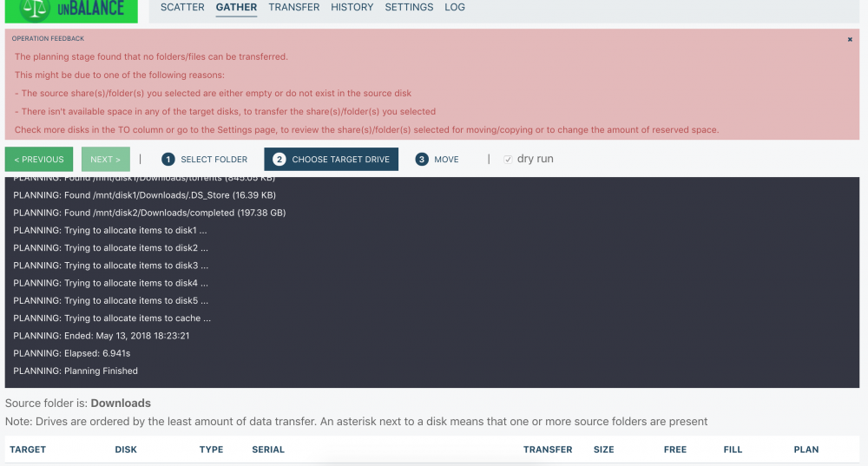
Task: Click the TRANSFER column header
Action: (x=548, y=450)
